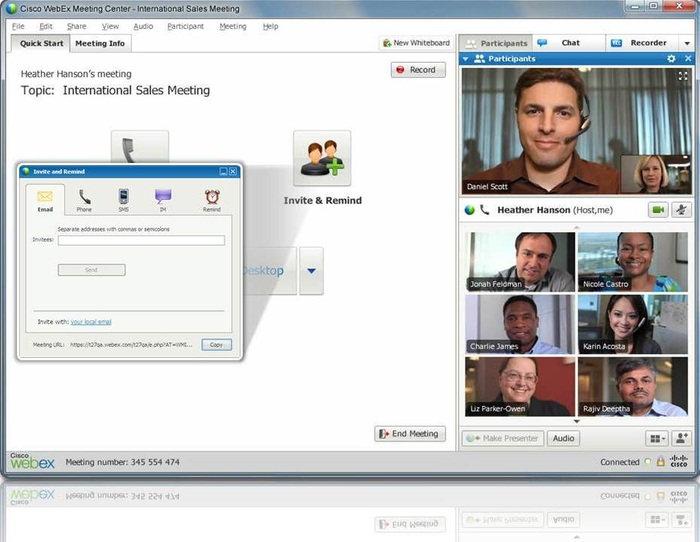Click the phone audio conference icon
The height and width of the screenshot is (542, 700).
pos(140,147)
